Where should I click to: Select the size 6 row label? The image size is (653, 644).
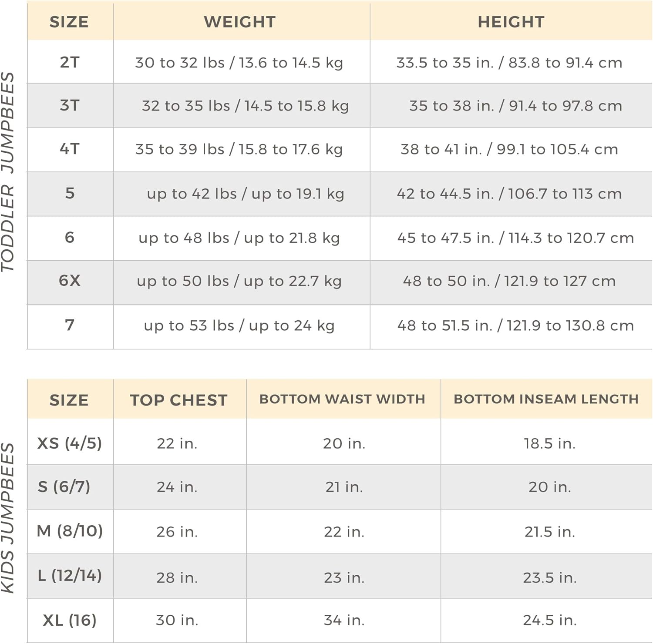tap(70, 238)
